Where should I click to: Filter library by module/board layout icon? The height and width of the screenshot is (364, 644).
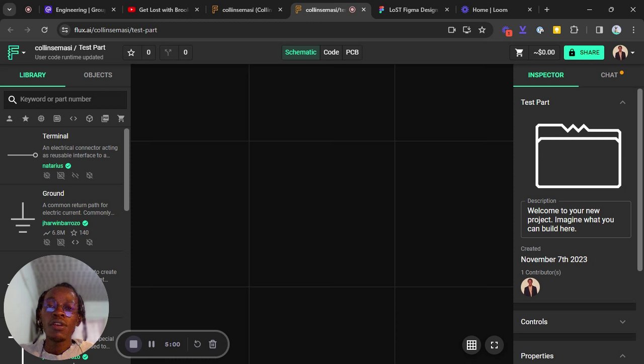pos(57,118)
